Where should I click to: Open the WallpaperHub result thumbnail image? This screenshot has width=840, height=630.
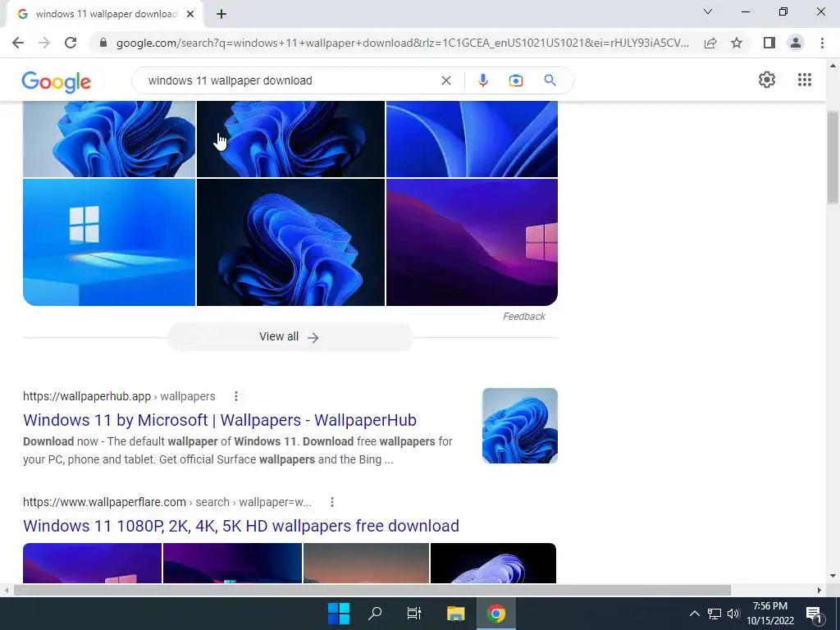point(519,426)
